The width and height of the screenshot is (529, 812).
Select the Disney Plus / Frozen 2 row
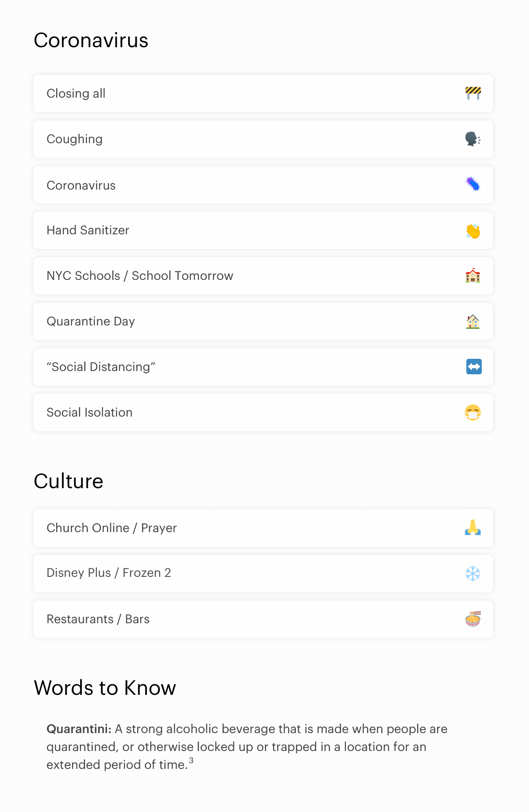click(263, 574)
